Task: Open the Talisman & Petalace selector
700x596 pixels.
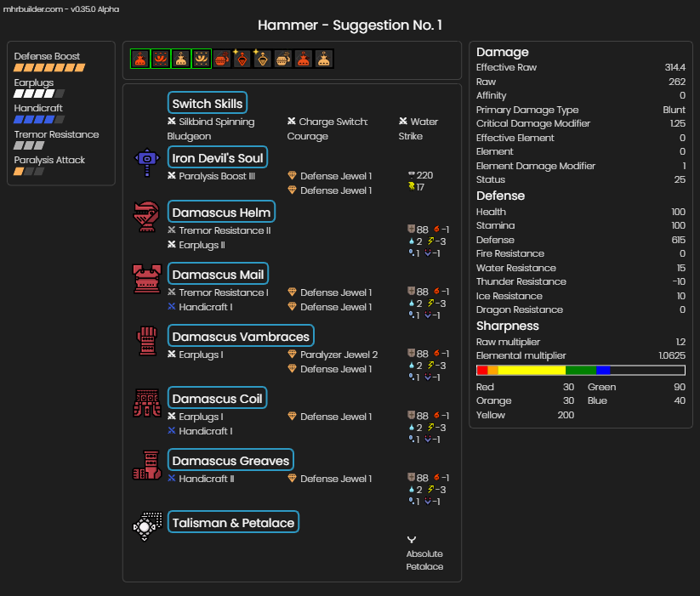Action: (234, 522)
